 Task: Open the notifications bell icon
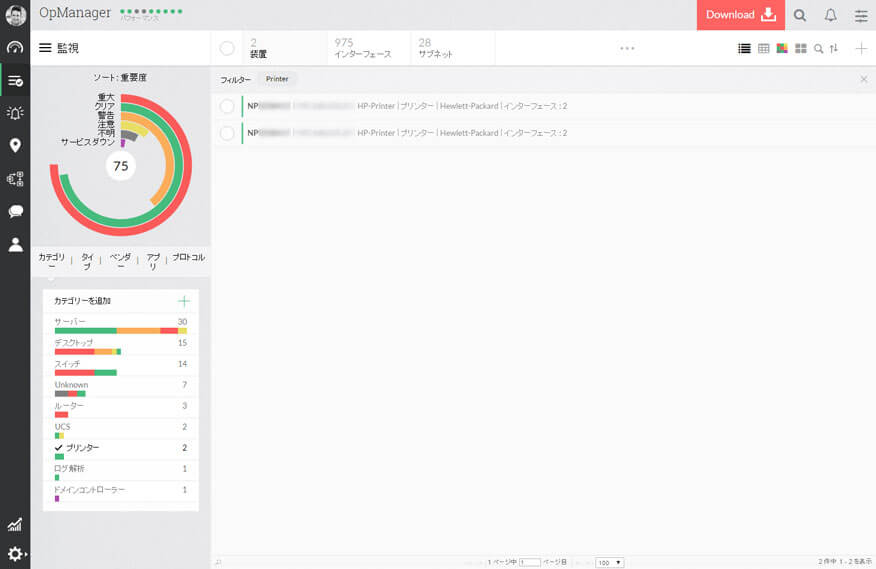(x=830, y=15)
